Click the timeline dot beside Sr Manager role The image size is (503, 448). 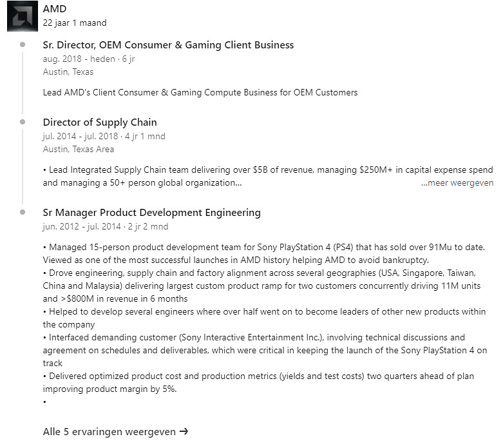[23, 212]
